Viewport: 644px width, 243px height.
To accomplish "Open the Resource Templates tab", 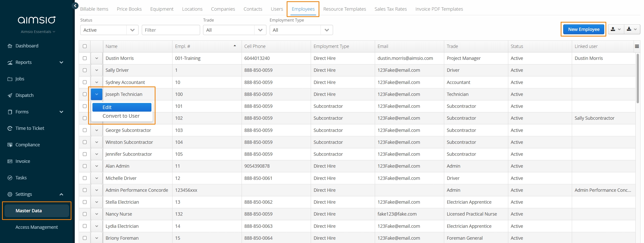I will [344, 9].
